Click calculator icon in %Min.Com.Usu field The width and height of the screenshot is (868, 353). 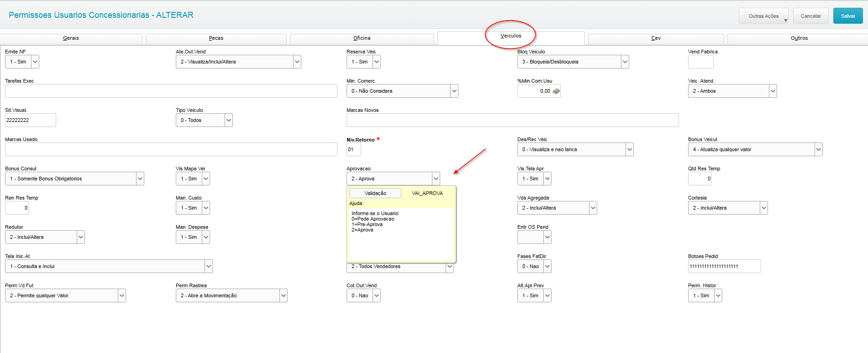tap(556, 91)
